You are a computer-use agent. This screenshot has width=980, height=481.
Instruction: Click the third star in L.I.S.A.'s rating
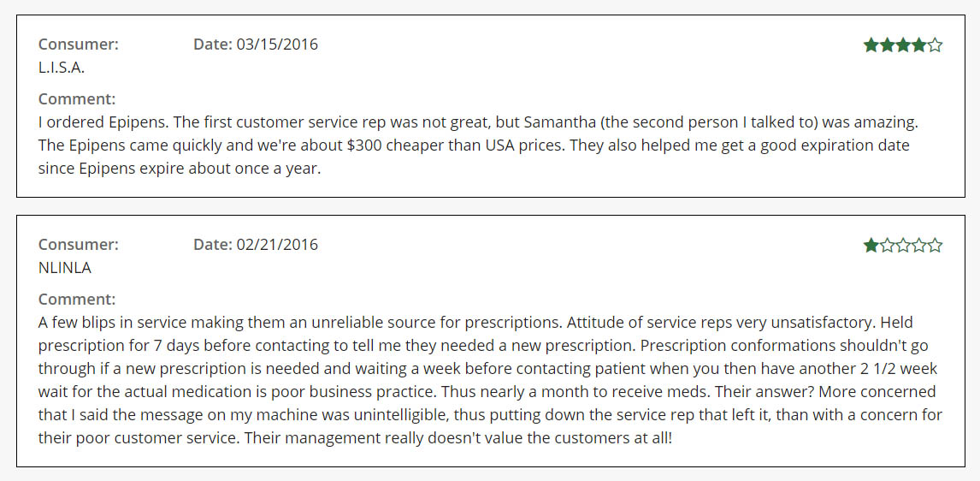pos(903,45)
